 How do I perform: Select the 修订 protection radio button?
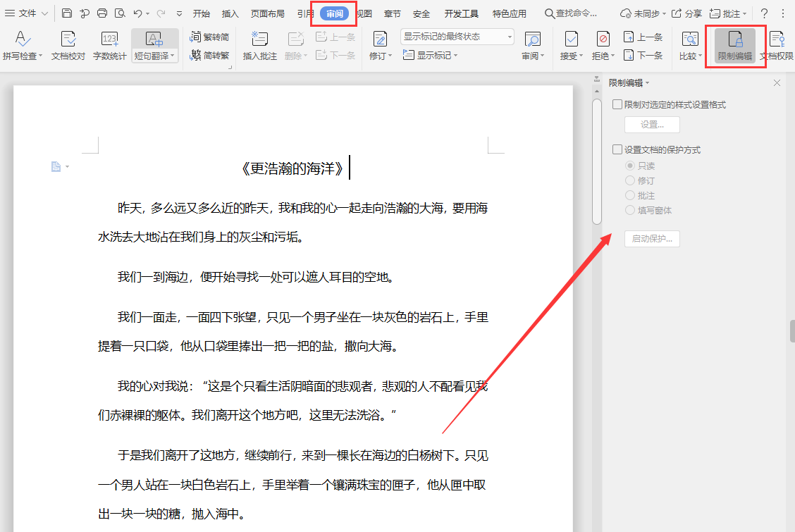pyautogui.click(x=629, y=180)
